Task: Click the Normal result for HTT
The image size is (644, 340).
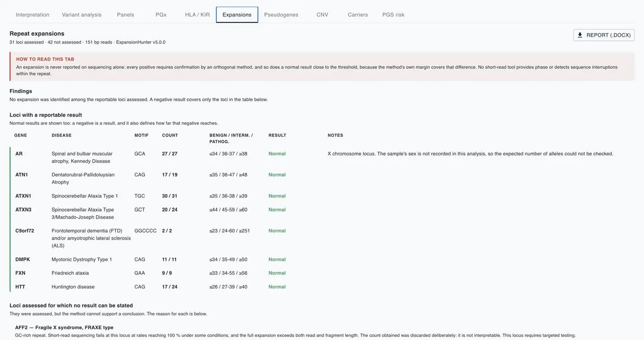Action: point(277,287)
